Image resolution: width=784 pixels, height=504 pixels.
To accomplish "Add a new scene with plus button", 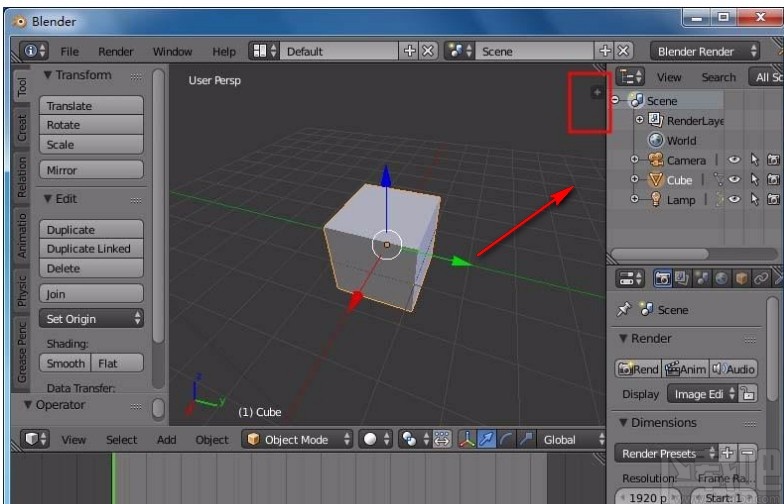I will 605,51.
